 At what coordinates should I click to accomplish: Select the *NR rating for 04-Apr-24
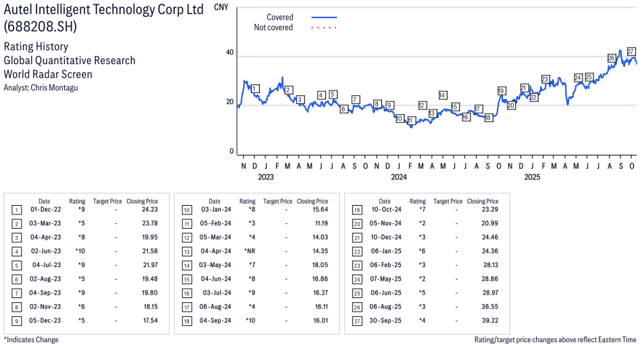click(249, 250)
